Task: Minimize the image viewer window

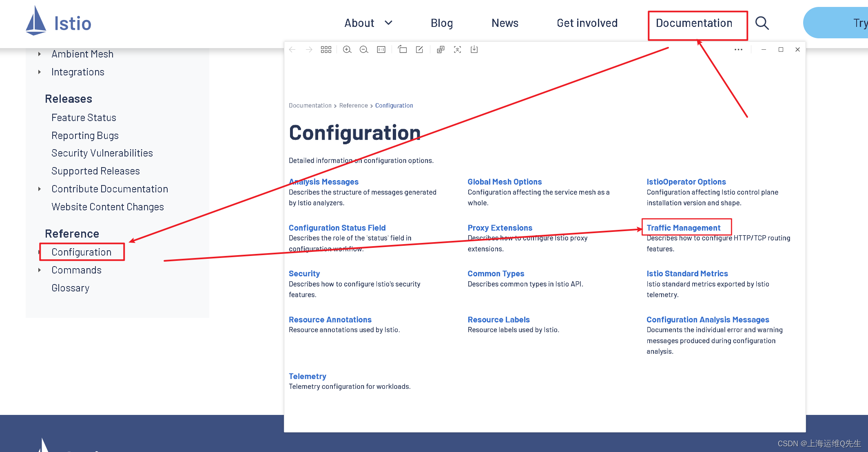Action: coord(764,50)
